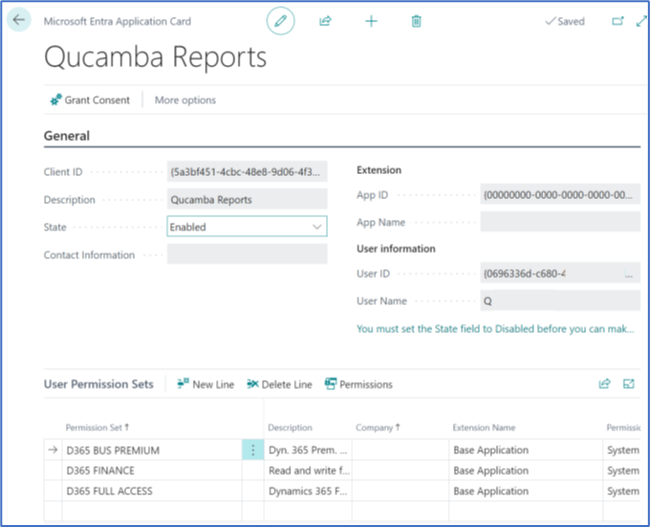Click the Client ID field
Image resolution: width=650 pixels, height=527 pixels.
[247, 172]
